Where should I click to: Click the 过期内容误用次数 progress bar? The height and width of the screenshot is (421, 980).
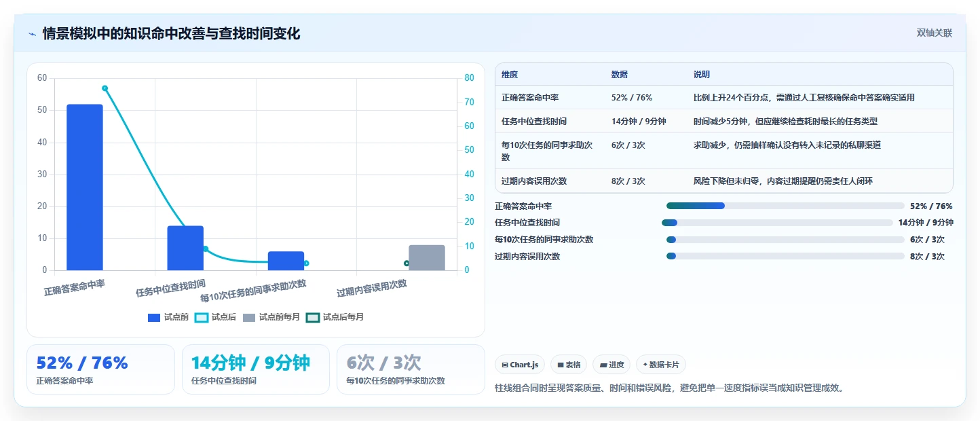[x=785, y=257]
